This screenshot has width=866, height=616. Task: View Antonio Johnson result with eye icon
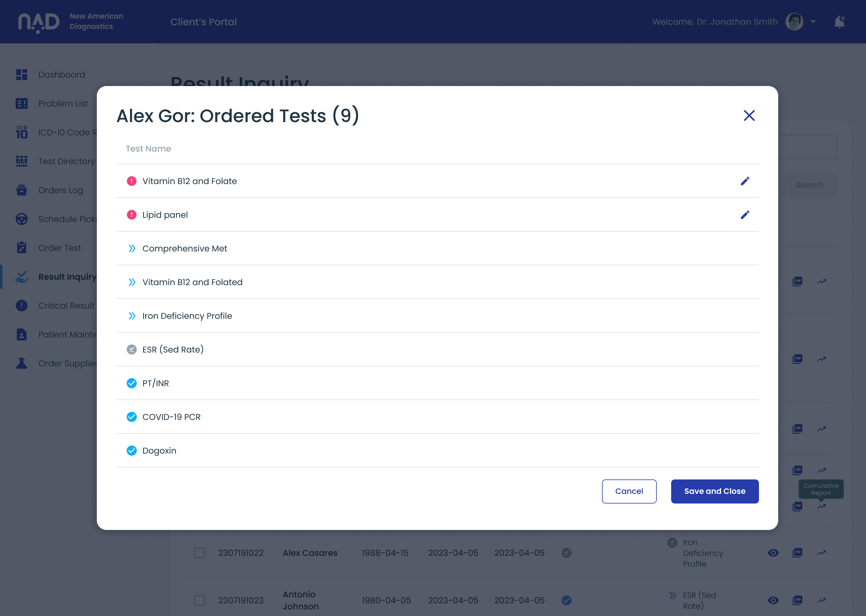pyautogui.click(x=773, y=600)
